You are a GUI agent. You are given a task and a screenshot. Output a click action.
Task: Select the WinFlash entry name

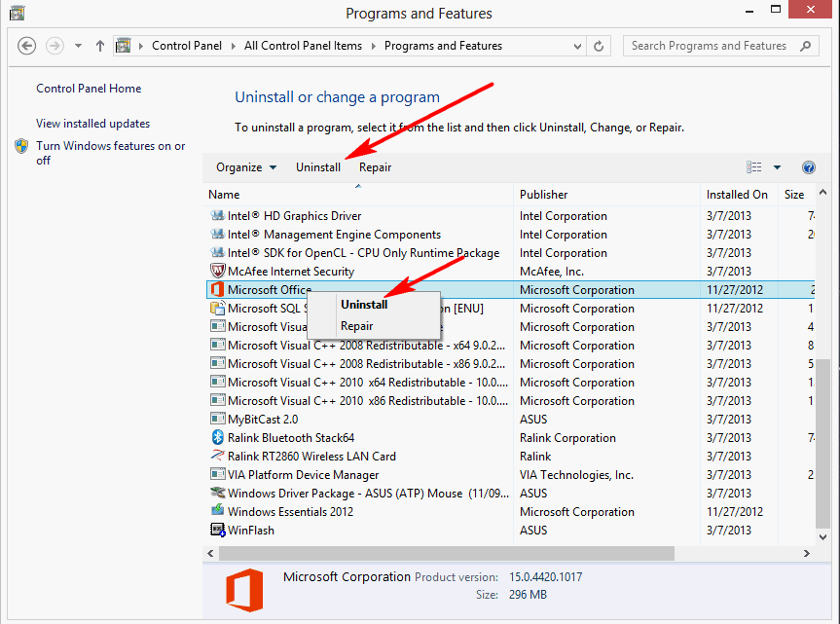click(251, 531)
